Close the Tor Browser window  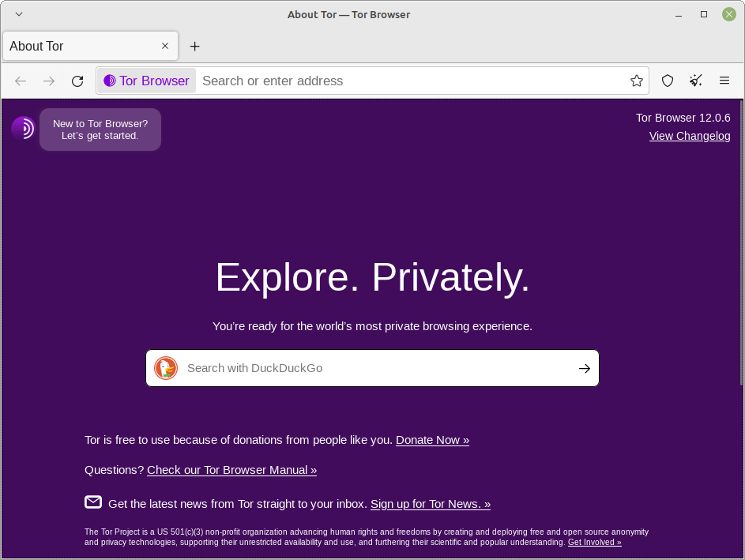click(x=729, y=14)
